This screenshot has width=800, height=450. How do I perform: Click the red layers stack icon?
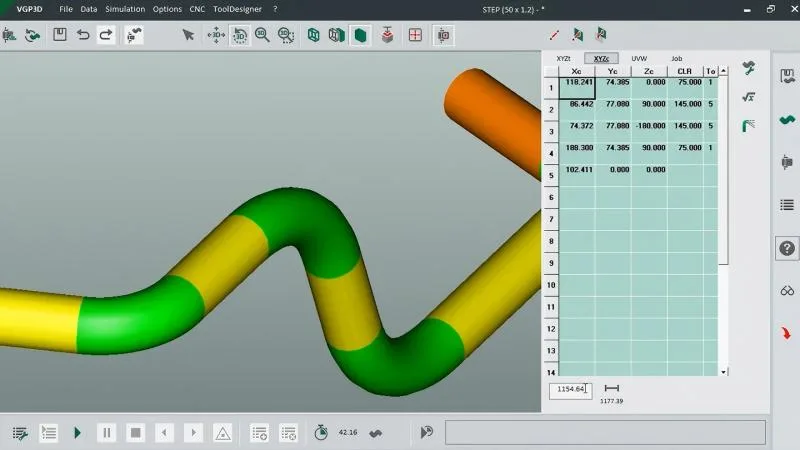click(388, 35)
